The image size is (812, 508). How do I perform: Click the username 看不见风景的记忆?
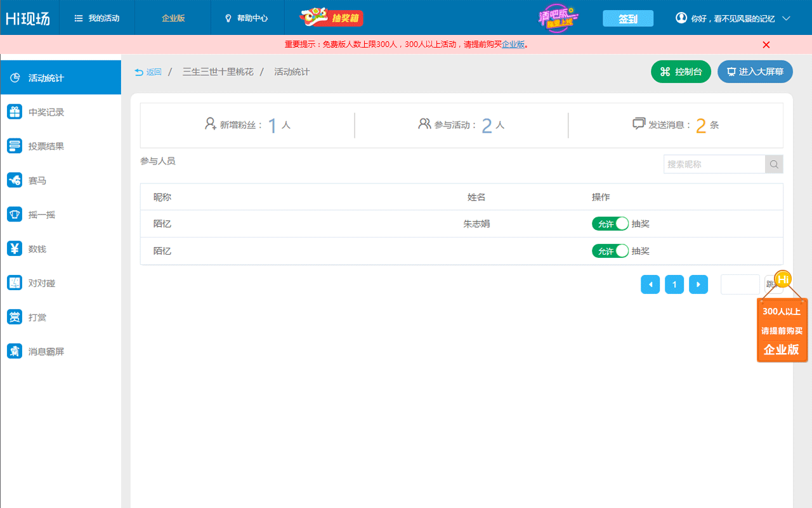[x=744, y=19]
